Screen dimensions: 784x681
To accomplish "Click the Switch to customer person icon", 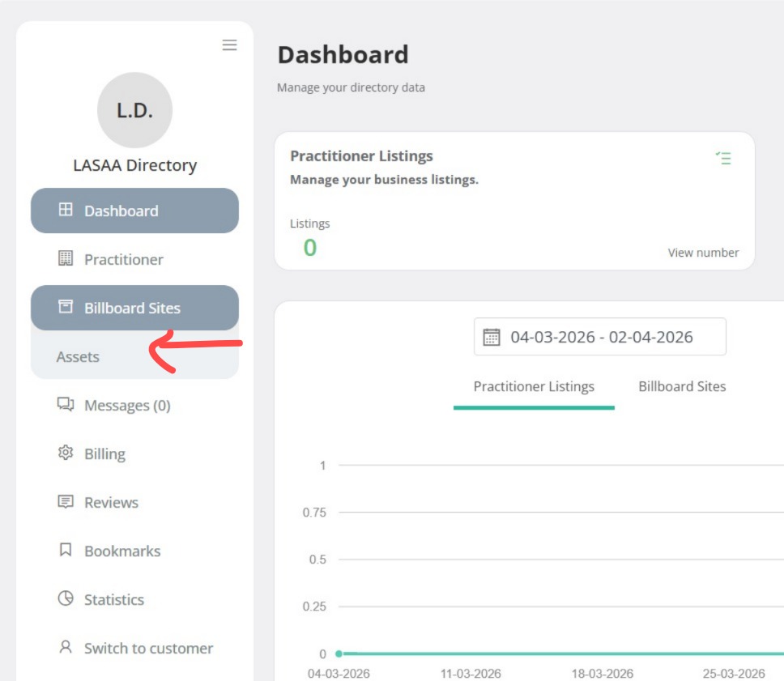I will click(x=66, y=648).
